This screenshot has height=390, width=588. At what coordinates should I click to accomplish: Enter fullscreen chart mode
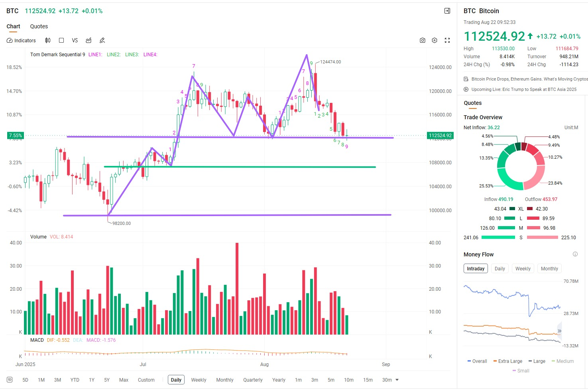447,40
